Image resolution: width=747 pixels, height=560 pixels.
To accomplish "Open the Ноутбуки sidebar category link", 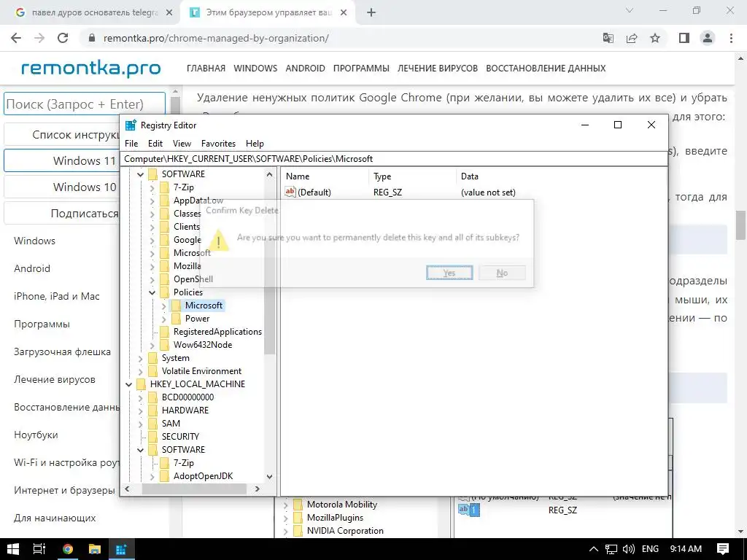I will [x=36, y=435].
